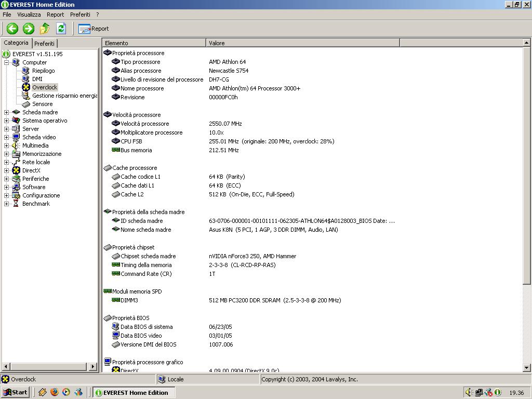Image resolution: width=532 pixels, height=399 pixels.
Task: Click the Scheda madre board icon
Action: coord(16,112)
